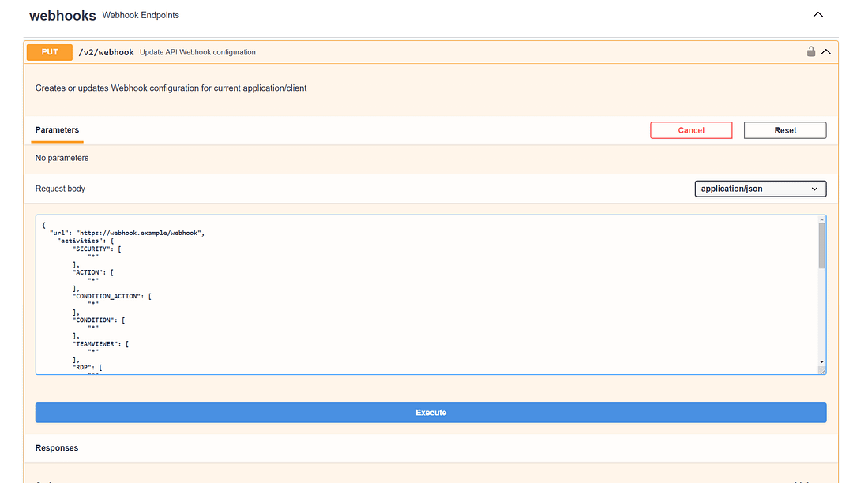The image size is (868, 483).
Task: Click the Update API Webhook configuration summary
Action: tap(197, 52)
